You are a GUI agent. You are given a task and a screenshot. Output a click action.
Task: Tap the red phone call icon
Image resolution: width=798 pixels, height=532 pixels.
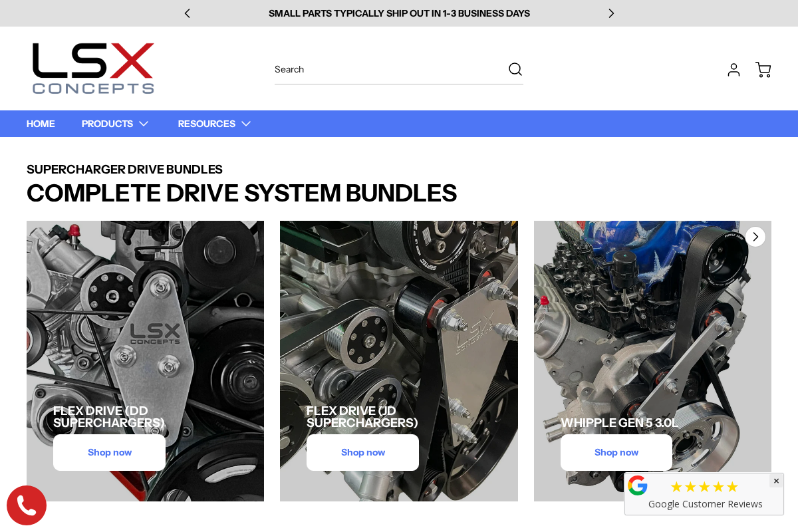[27, 505]
